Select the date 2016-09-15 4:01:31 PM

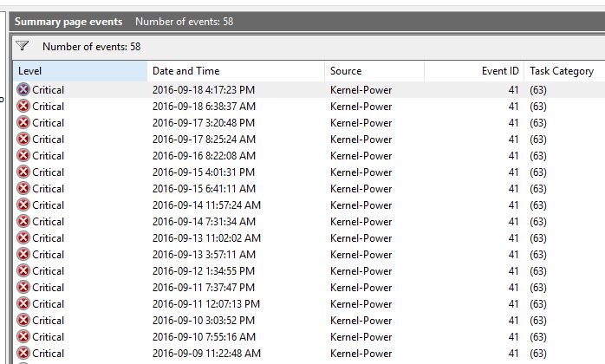pyautogui.click(x=204, y=172)
